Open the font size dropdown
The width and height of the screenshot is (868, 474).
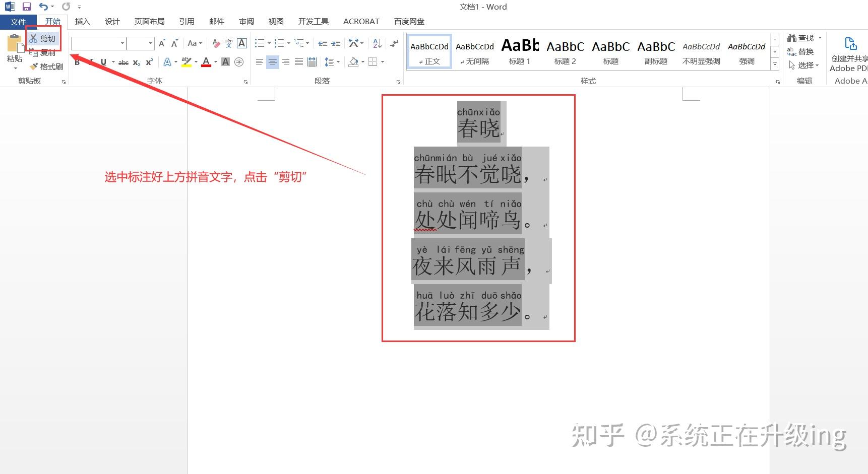(x=150, y=43)
